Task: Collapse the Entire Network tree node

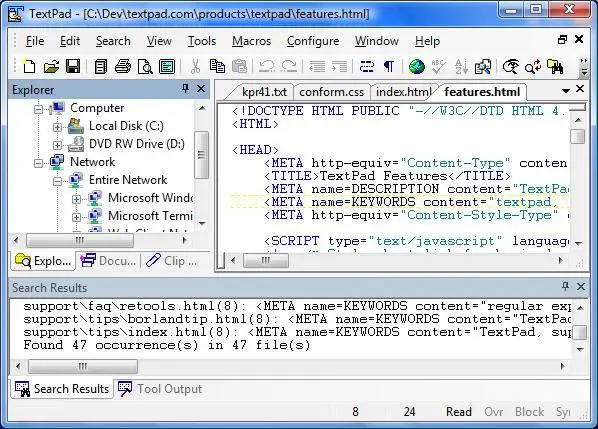Action: click(57, 181)
